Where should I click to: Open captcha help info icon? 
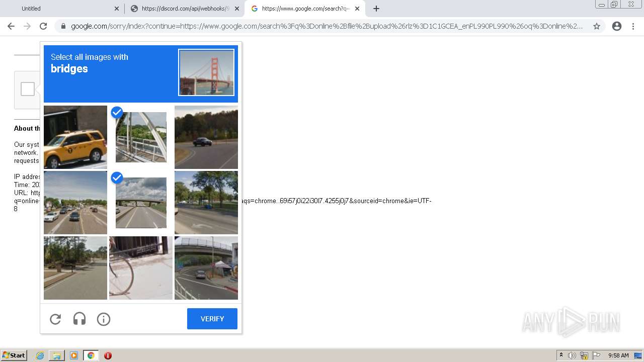pos(104,319)
